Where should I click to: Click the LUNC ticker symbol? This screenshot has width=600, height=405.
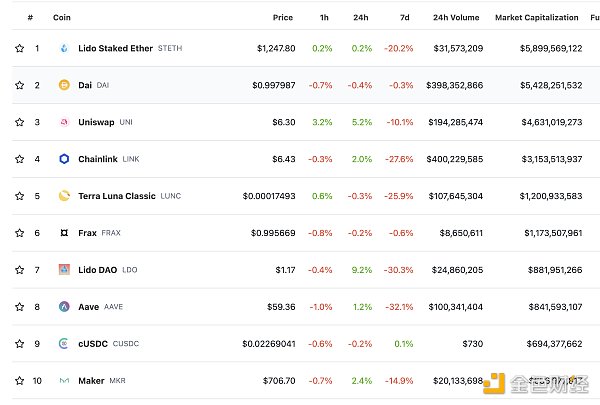(x=171, y=196)
